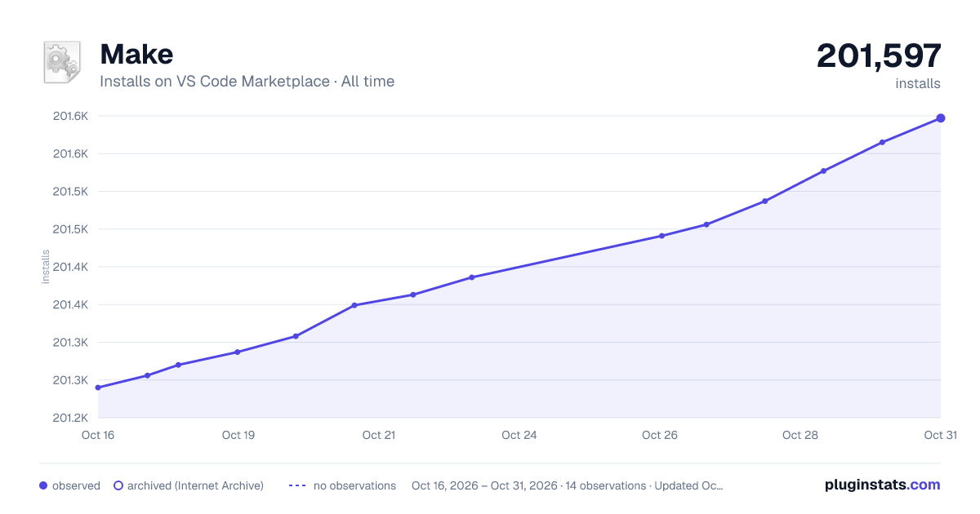Click the dashed no observations legend marker
This screenshot has width=980, height=514.
click(297, 485)
